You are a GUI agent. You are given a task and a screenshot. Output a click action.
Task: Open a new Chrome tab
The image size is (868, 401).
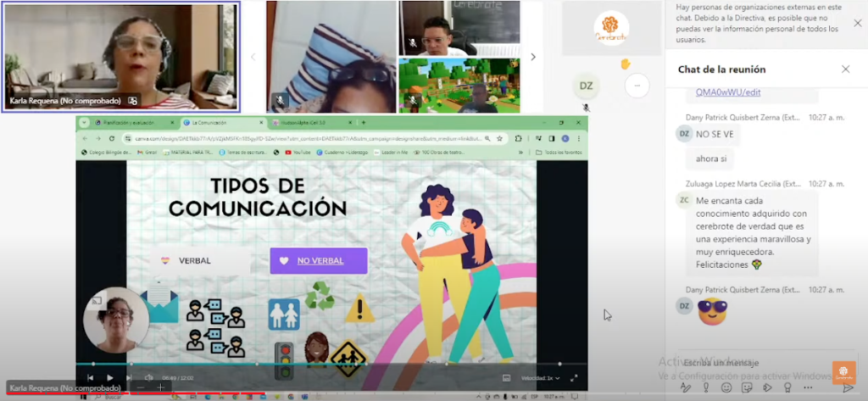[x=364, y=122]
